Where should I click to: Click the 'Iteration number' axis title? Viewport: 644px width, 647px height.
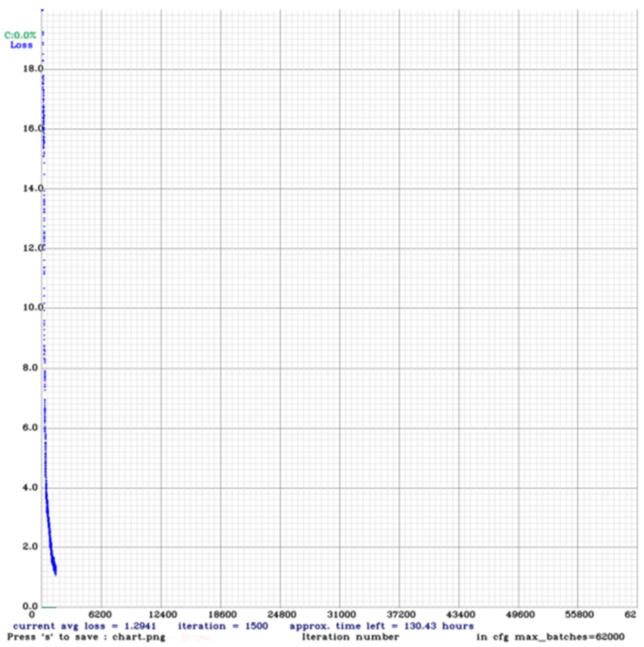pyautogui.click(x=350, y=637)
